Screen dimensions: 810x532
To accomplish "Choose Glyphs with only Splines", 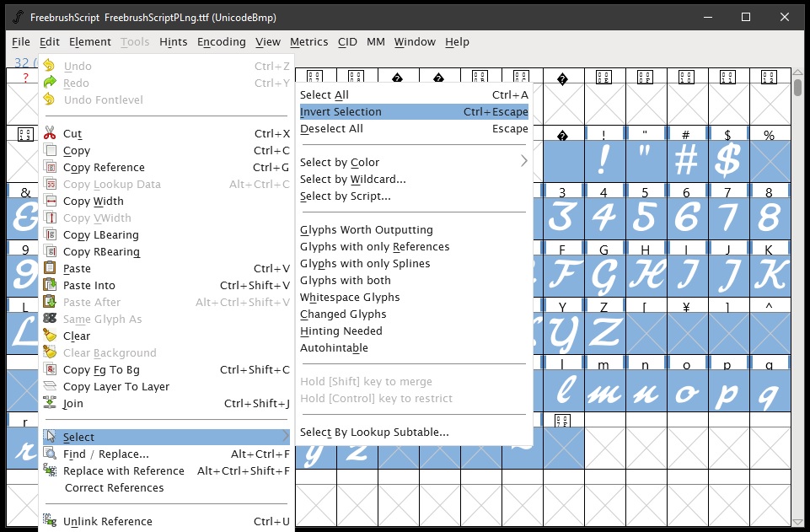I will 414,263.
